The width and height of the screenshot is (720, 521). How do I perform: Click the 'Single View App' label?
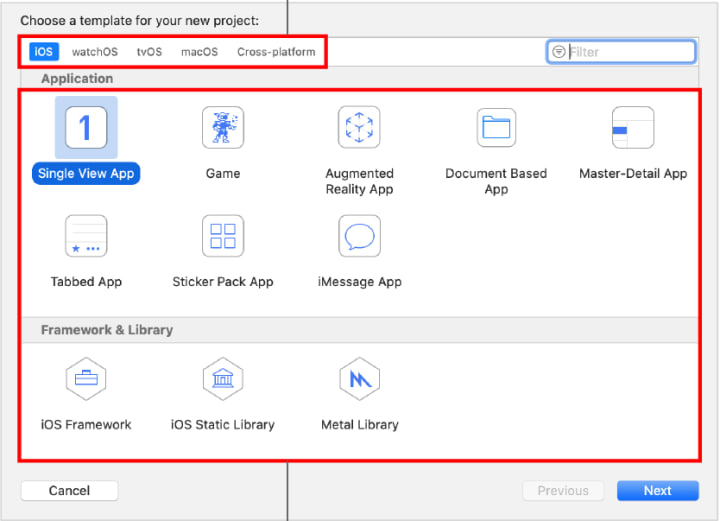click(x=86, y=174)
